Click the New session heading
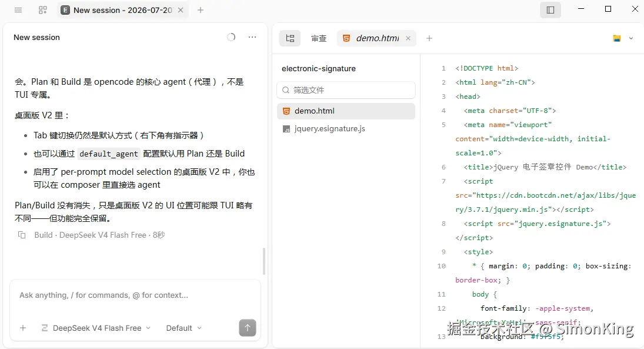 pos(36,38)
